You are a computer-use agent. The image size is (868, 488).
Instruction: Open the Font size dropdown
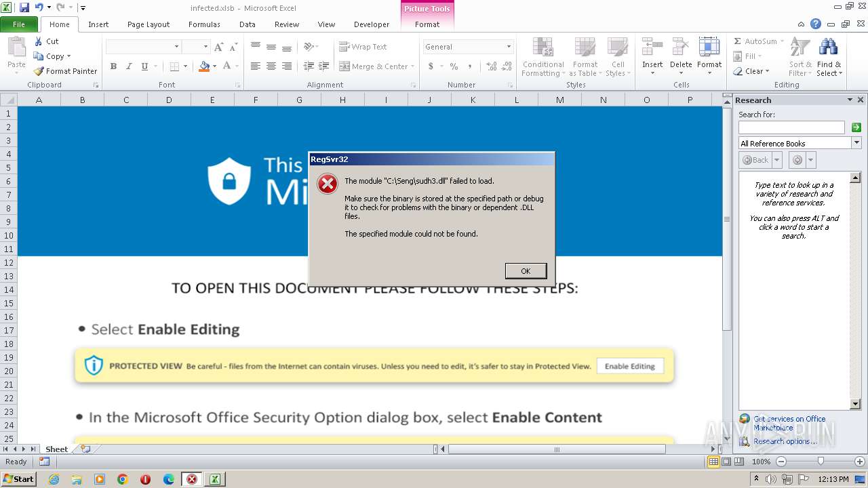click(x=205, y=47)
